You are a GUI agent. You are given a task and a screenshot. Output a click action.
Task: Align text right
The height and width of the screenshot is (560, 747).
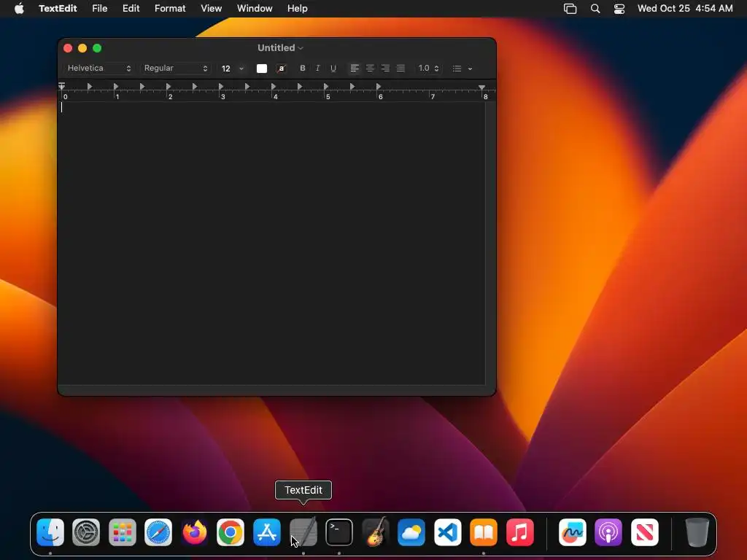385,68
